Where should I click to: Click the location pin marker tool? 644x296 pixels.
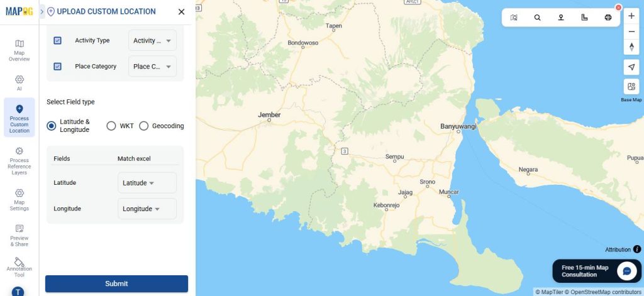pyautogui.click(x=560, y=18)
